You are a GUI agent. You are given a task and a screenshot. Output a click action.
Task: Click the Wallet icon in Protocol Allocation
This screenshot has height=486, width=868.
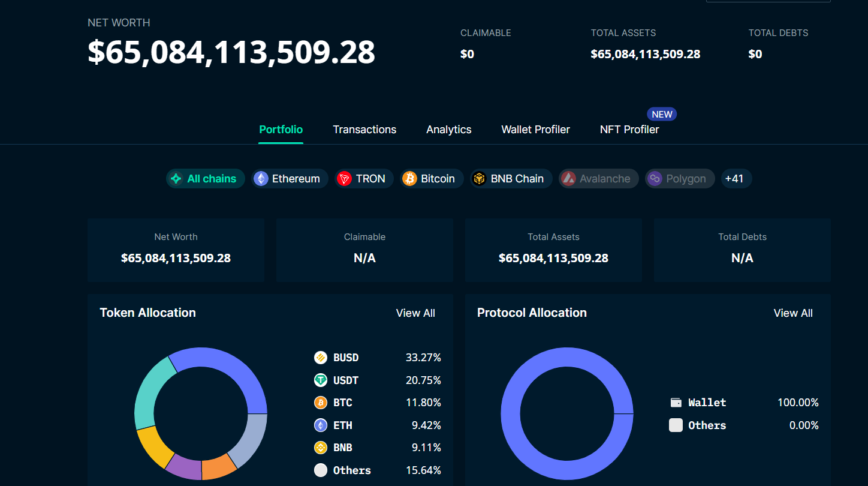(x=676, y=403)
